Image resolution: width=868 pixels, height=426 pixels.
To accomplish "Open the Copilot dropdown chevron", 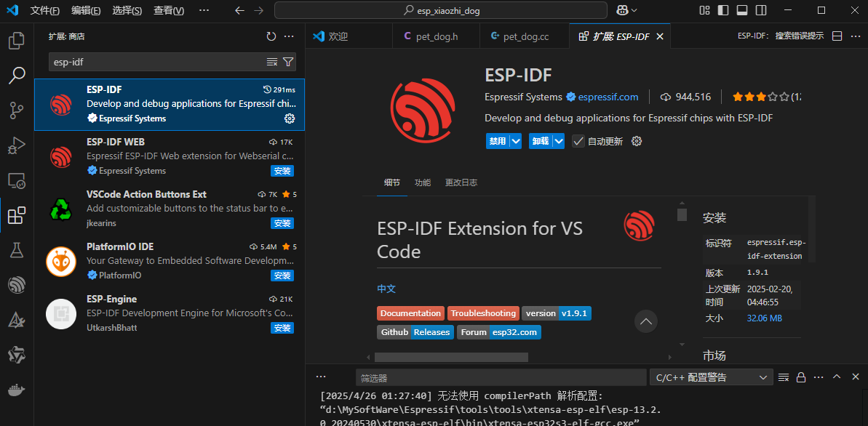I will tap(634, 10).
